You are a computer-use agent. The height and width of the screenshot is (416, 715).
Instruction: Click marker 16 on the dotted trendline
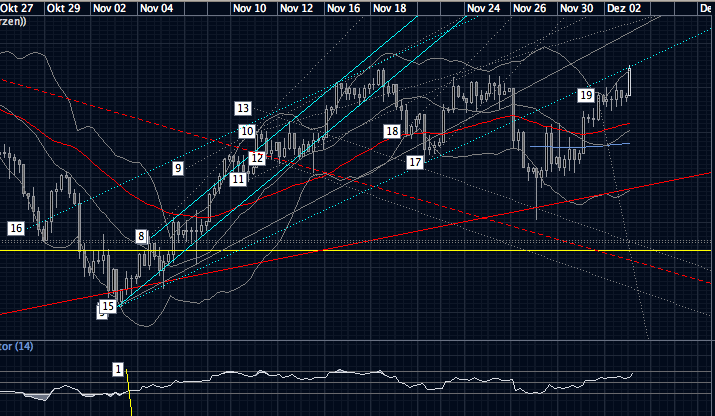coord(16,228)
